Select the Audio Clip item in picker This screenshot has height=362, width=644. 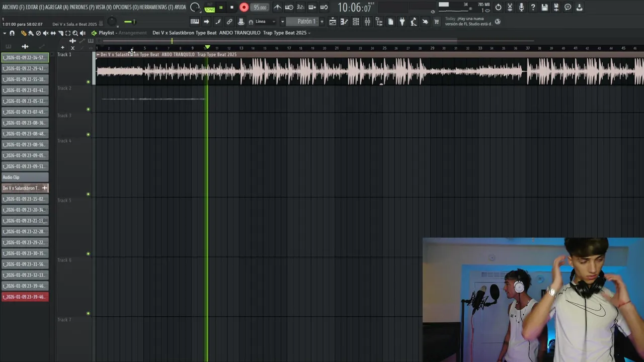(25, 177)
